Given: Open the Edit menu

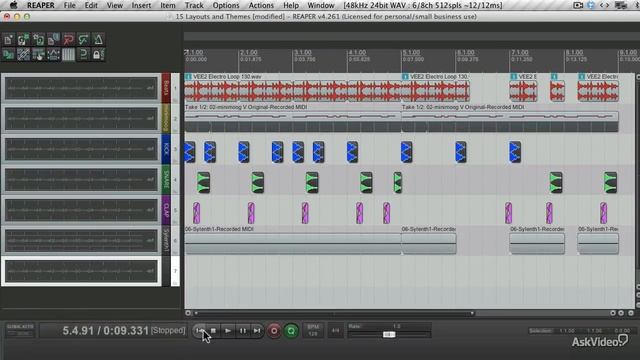Looking at the screenshot, I should click(x=91, y=5).
